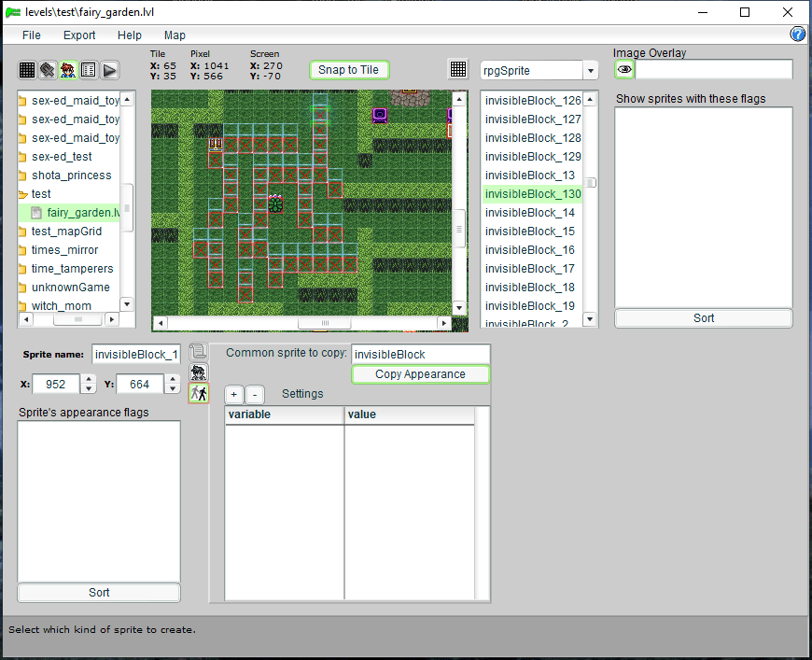Toggle Snap to Tile
812x660 pixels.
348,70
